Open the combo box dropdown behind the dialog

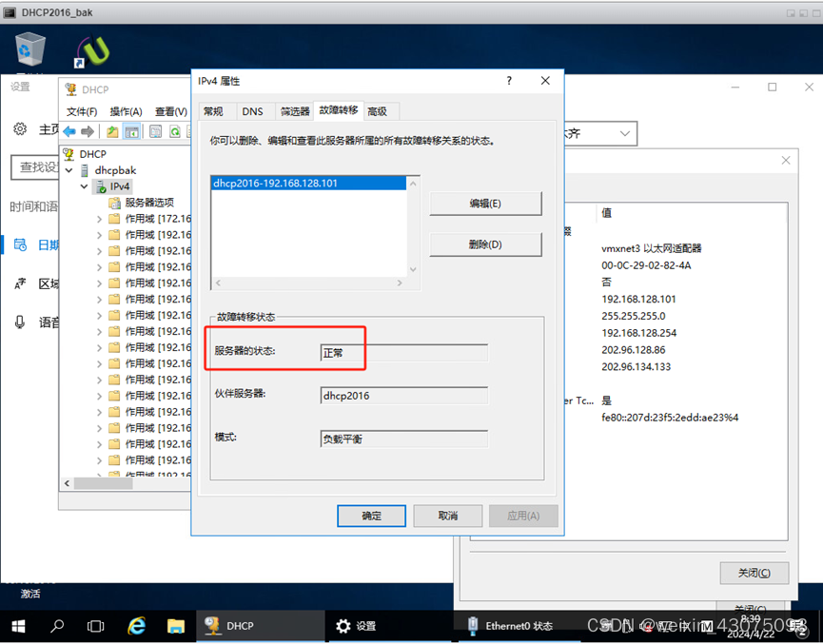(624, 133)
